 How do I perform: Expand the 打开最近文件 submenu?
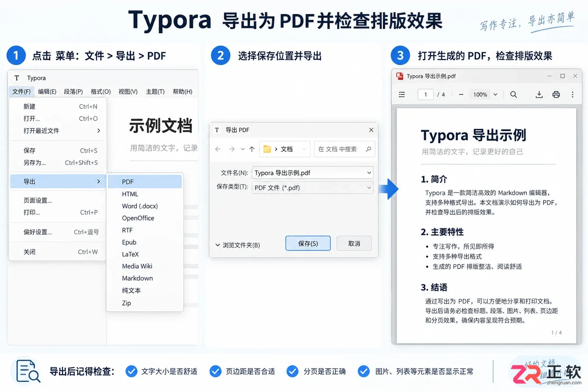58,131
